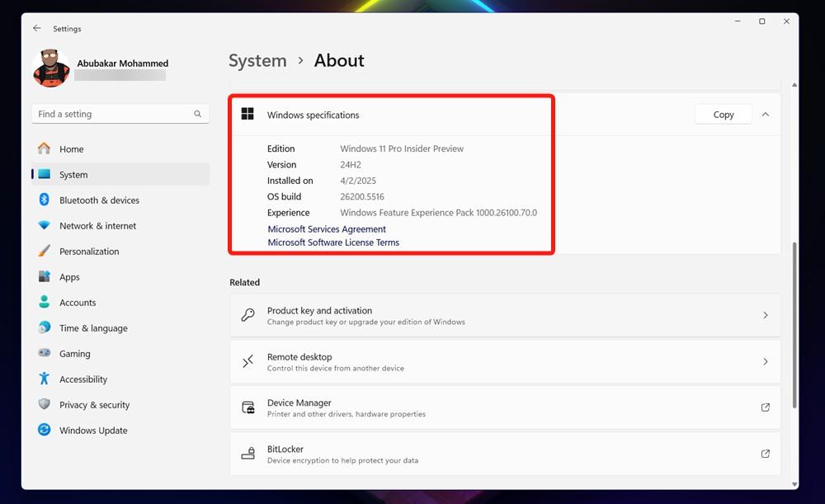Click the 24H2 version value

coord(351,165)
